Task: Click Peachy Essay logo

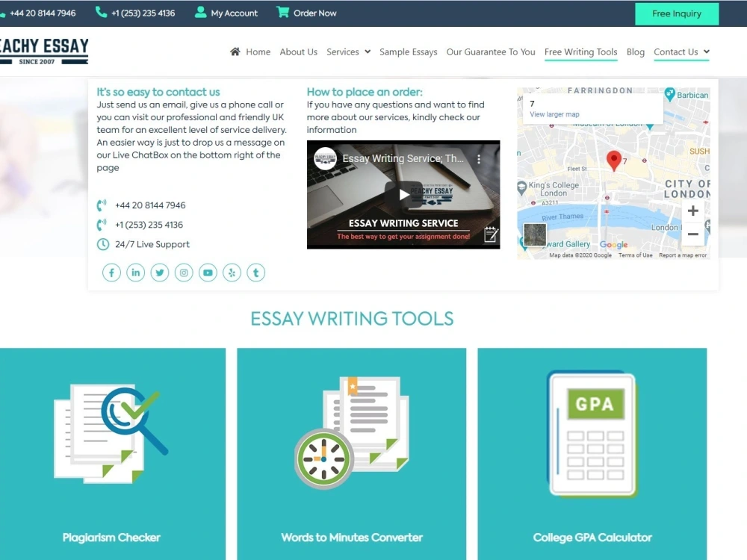Action: pyautogui.click(x=44, y=51)
